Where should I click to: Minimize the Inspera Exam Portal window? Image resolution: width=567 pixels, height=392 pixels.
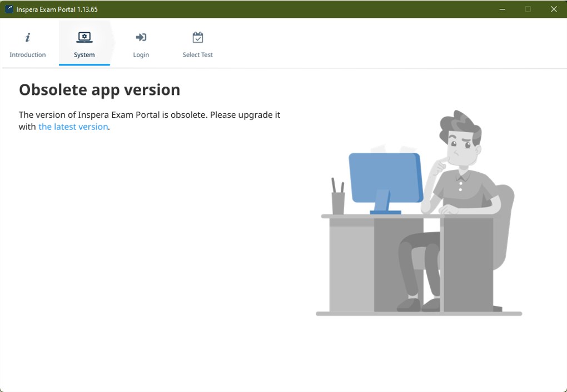(x=503, y=9)
